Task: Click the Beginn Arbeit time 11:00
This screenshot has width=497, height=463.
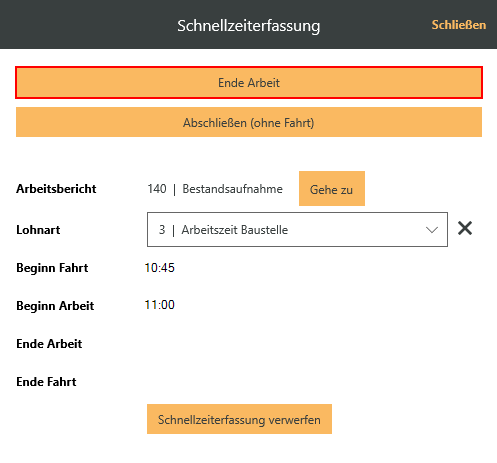Action: pyautogui.click(x=159, y=305)
